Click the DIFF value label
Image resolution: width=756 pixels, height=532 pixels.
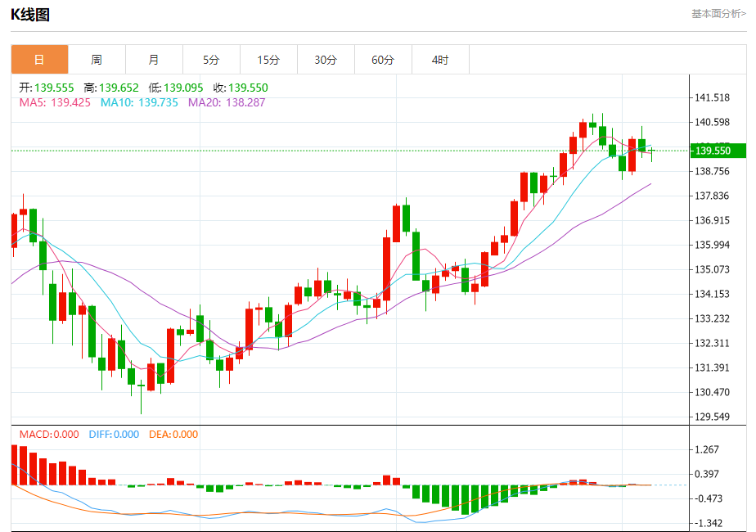tap(114, 434)
